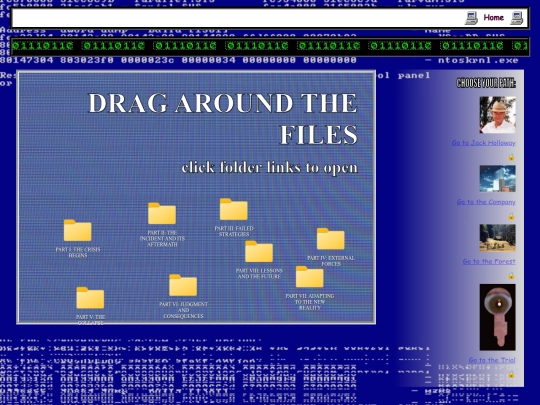The width and height of the screenshot is (540, 405).
Task: Click the Part V: The Collapse label
Action: pos(90,320)
